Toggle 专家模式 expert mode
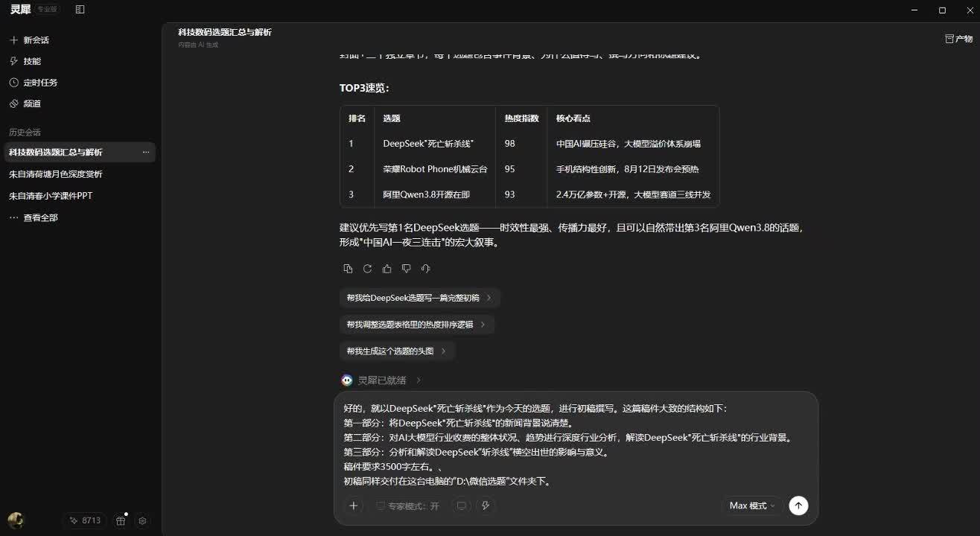The image size is (980, 536). point(407,506)
